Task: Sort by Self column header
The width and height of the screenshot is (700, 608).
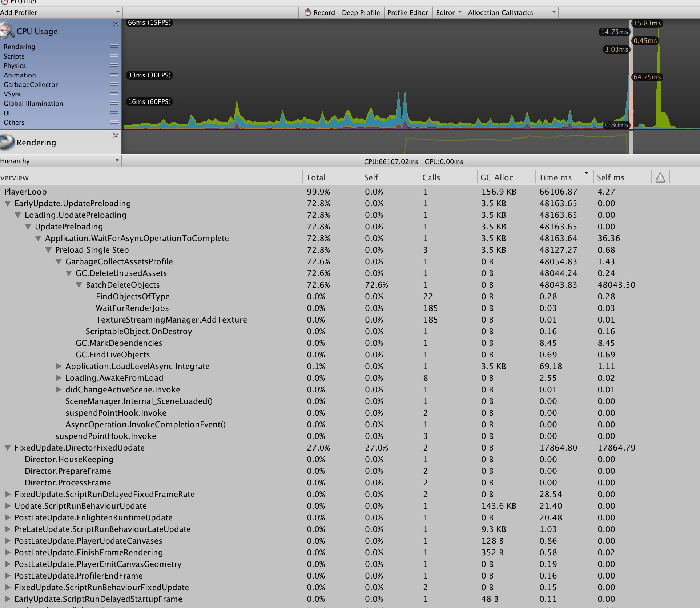Action: (x=390, y=177)
